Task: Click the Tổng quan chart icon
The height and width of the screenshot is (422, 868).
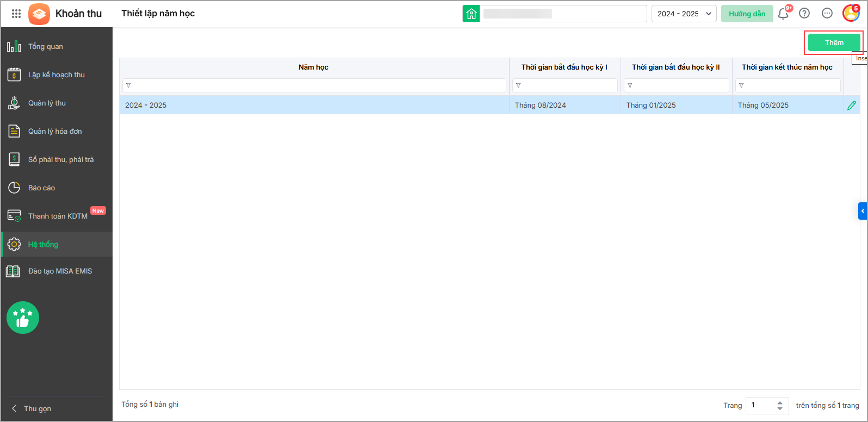Action: (x=14, y=47)
